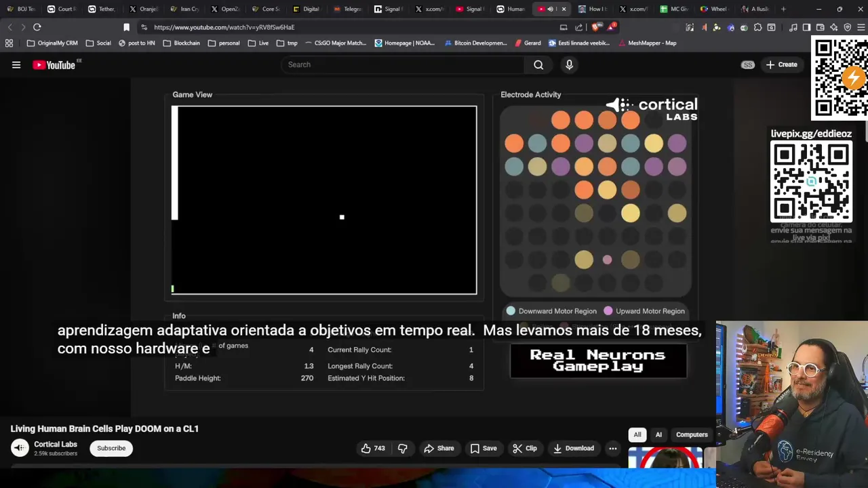Switch to the Tether browser tab
This screenshot has width=868, height=488.
(x=102, y=9)
